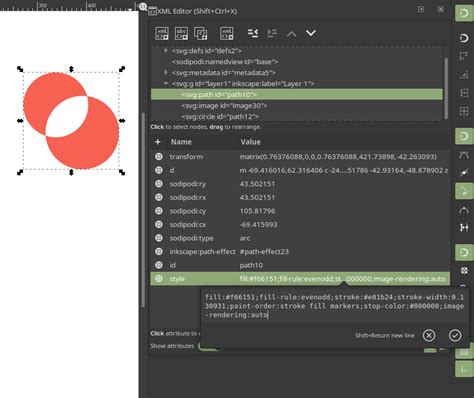Cancel the style edit with X button
Image resolution: width=474 pixels, height=398 pixels.
[429, 335]
